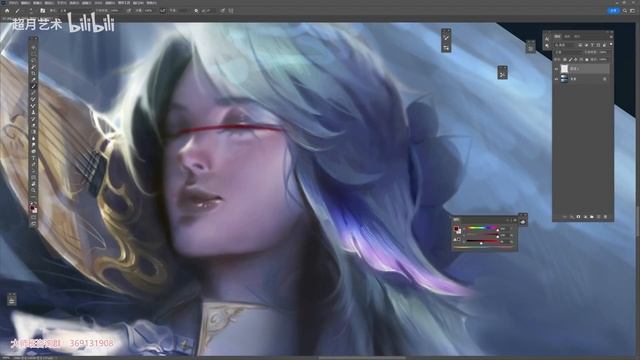Image resolution: width=640 pixels, height=360 pixels.
Task: Open the 3D menu in the menu bar
Action: pos(98,3)
